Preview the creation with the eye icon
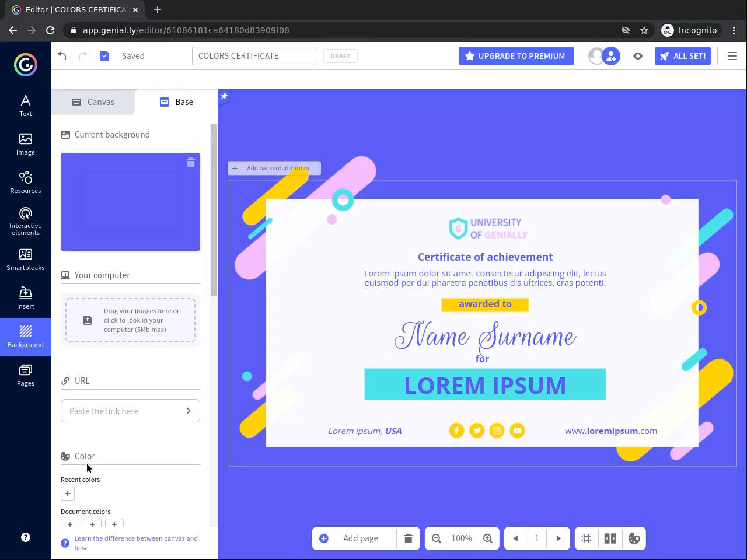747x560 pixels. (638, 56)
